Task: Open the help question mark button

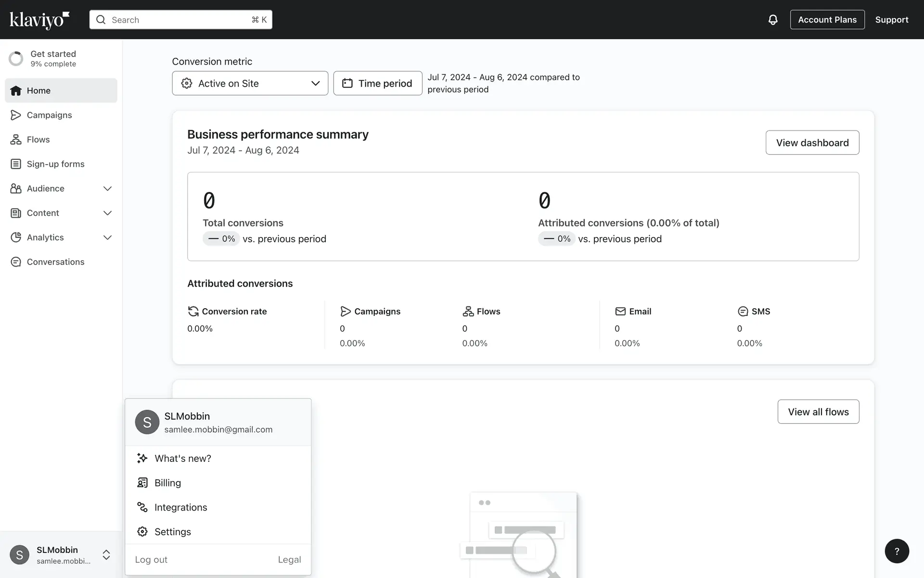Action: click(x=897, y=551)
